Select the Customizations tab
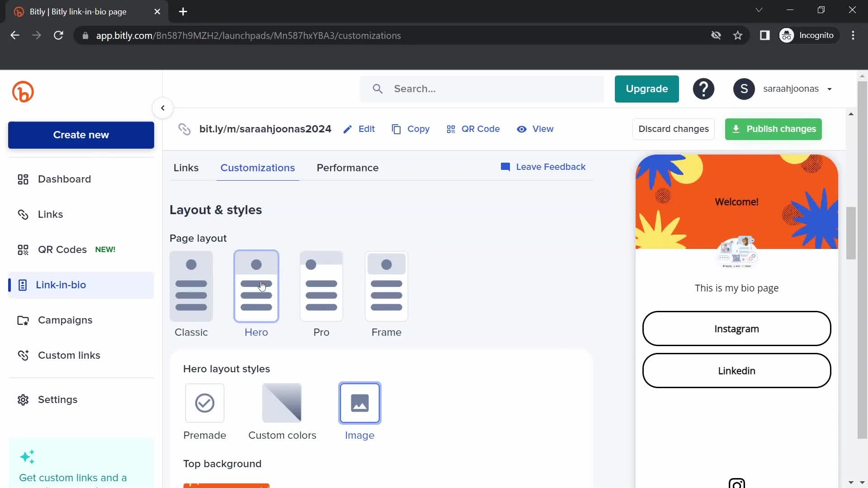Screen dimensions: 868x488 258,168
